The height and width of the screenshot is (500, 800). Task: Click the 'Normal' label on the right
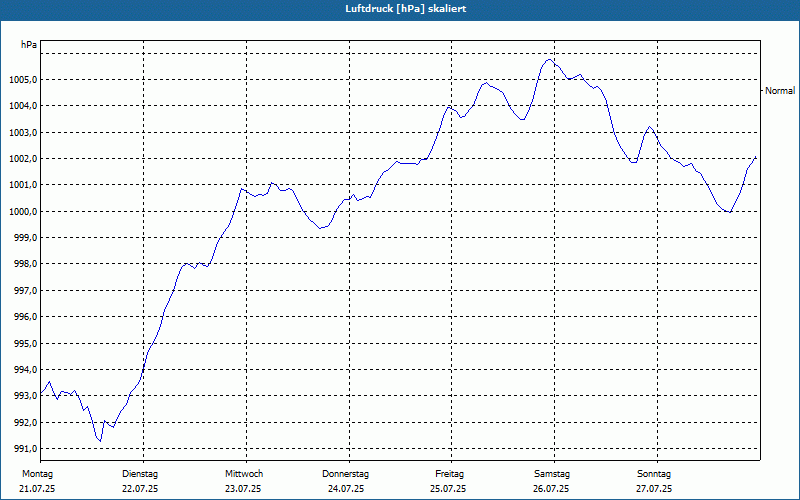[x=780, y=91]
